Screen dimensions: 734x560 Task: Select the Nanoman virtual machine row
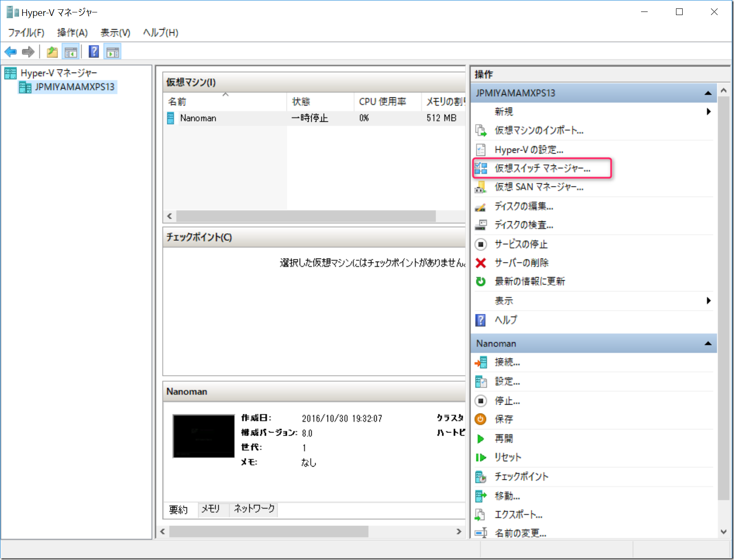[314, 118]
